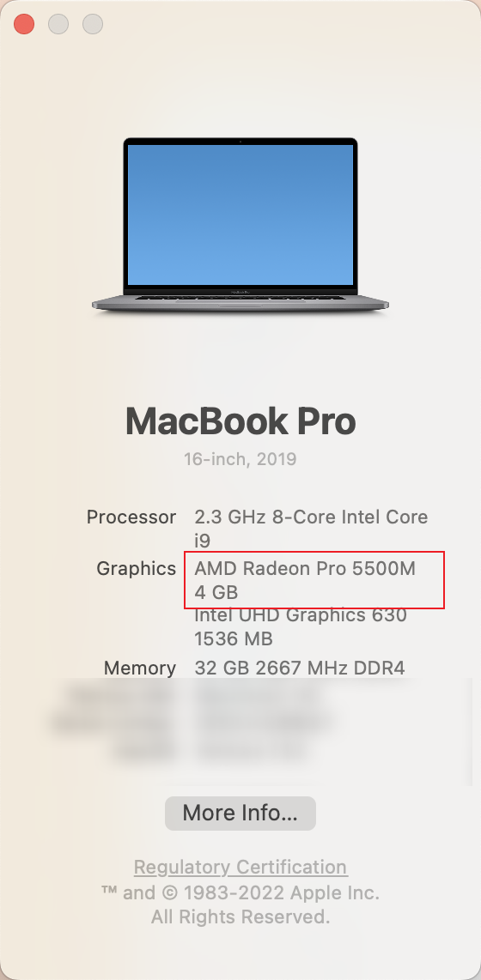The height and width of the screenshot is (980, 481).
Task: Select the 2.3 GHz 8-Core Intel Core text
Action: [311, 517]
